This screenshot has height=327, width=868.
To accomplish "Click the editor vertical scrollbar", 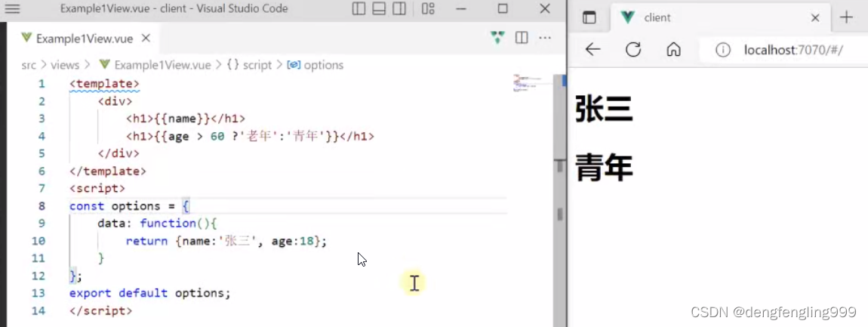I will coord(559,199).
